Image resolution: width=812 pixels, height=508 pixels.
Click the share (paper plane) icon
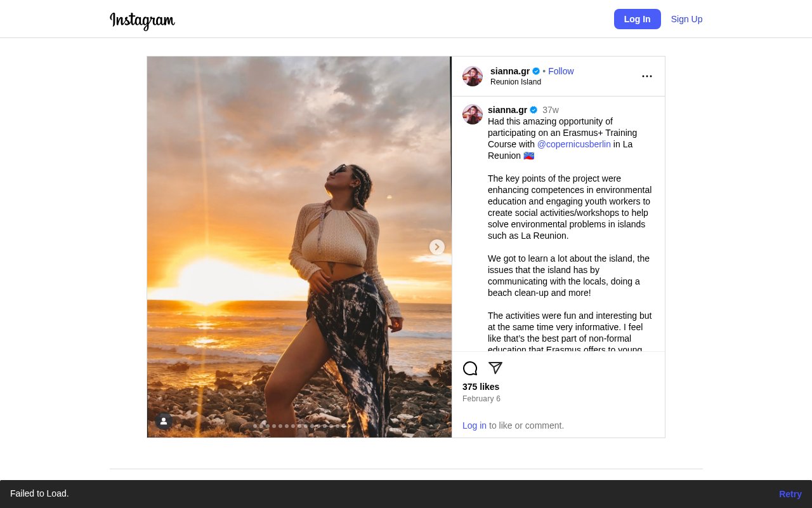click(x=495, y=368)
